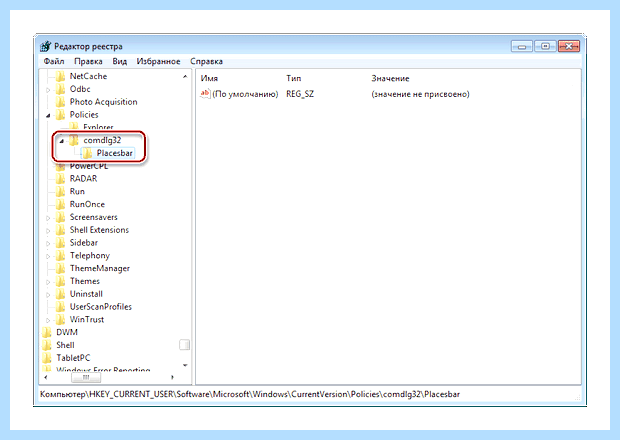Click the (значение не присвоено) cell
Viewport: 620px width, 440px height.
420,94
